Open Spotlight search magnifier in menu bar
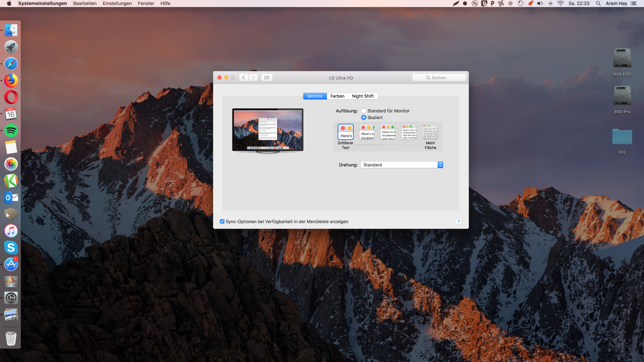The image size is (644, 362). tap(598, 3)
